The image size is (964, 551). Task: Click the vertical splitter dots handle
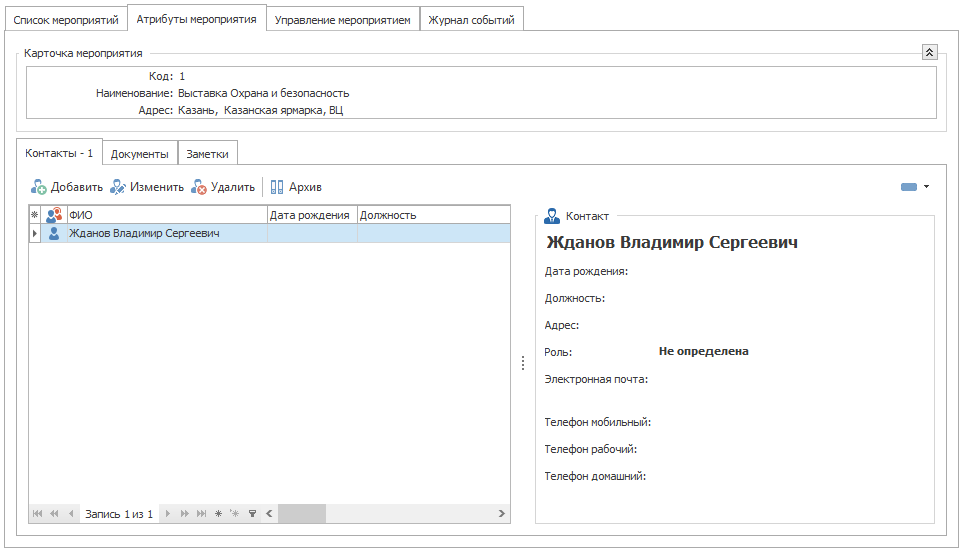[x=523, y=363]
